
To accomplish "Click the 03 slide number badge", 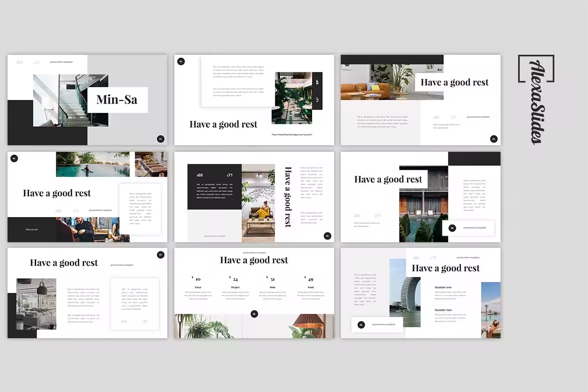I will (494, 139).
